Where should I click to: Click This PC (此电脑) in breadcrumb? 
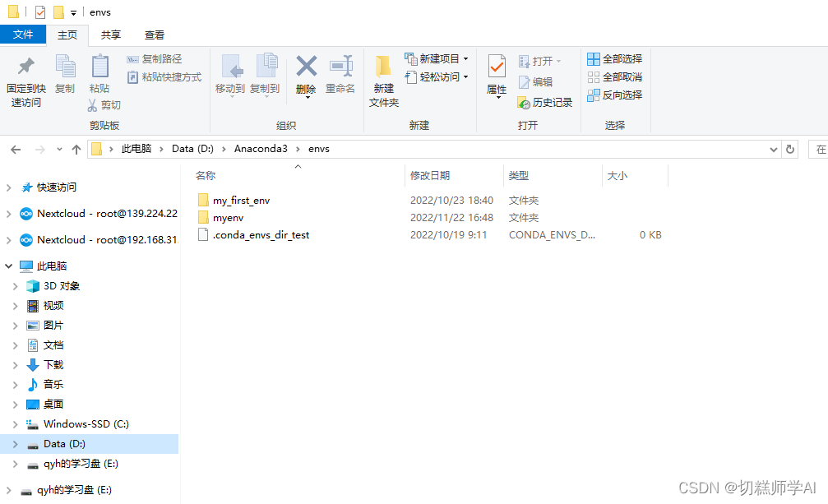click(136, 149)
